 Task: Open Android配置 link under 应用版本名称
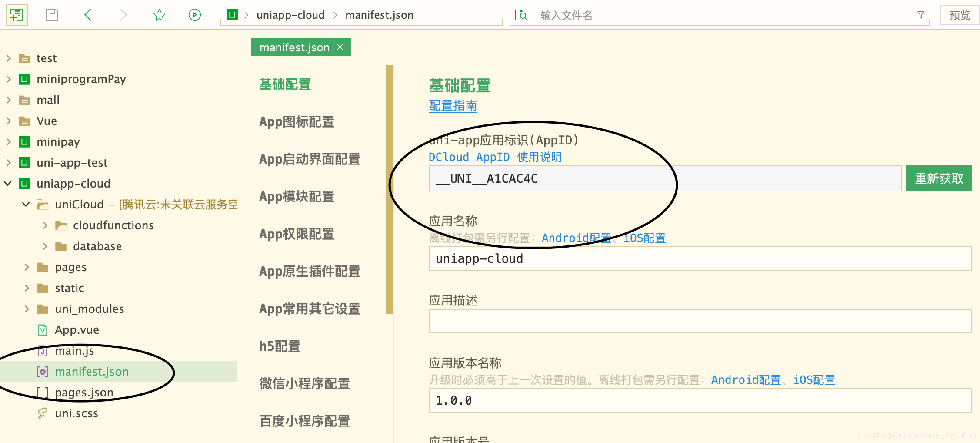click(x=746, y=380)
